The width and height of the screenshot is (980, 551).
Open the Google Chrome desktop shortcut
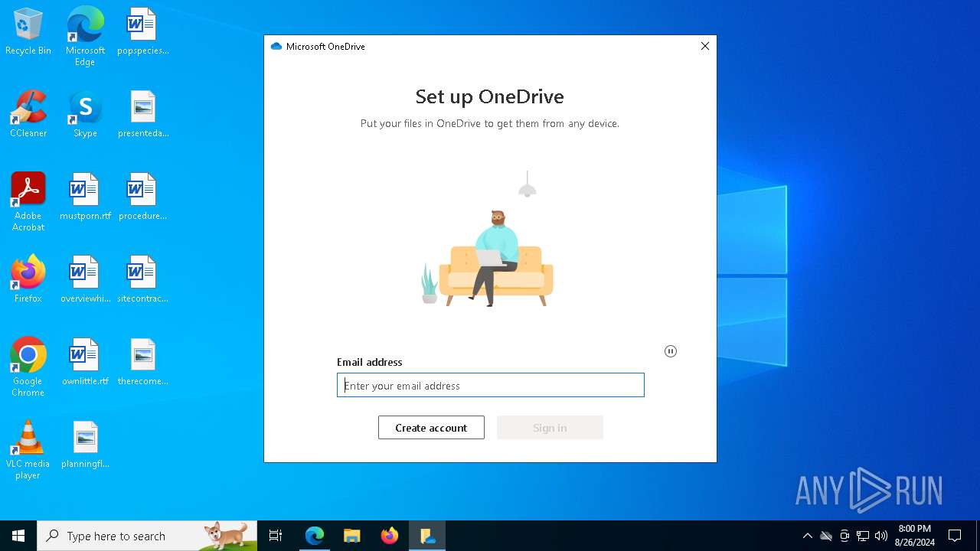point(28,367)
